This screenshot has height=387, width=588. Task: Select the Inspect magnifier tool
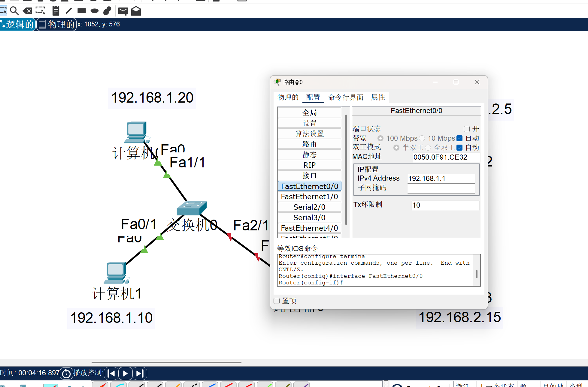(14, 11)
